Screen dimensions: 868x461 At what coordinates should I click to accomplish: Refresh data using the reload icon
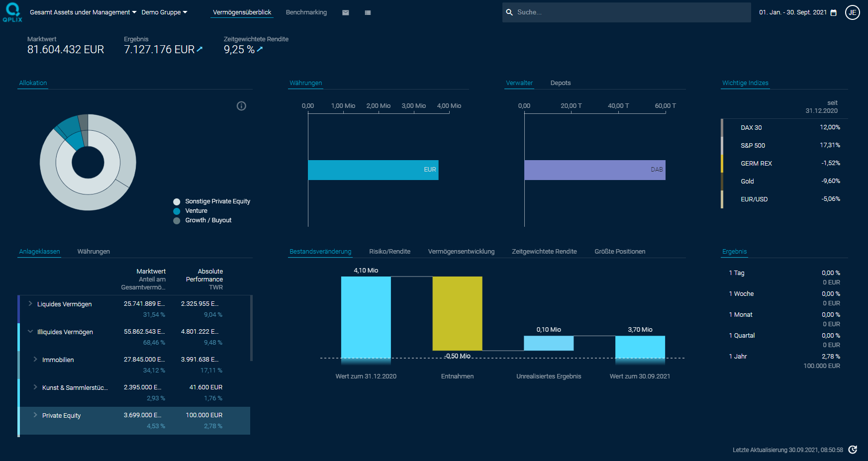click(853, 450)
